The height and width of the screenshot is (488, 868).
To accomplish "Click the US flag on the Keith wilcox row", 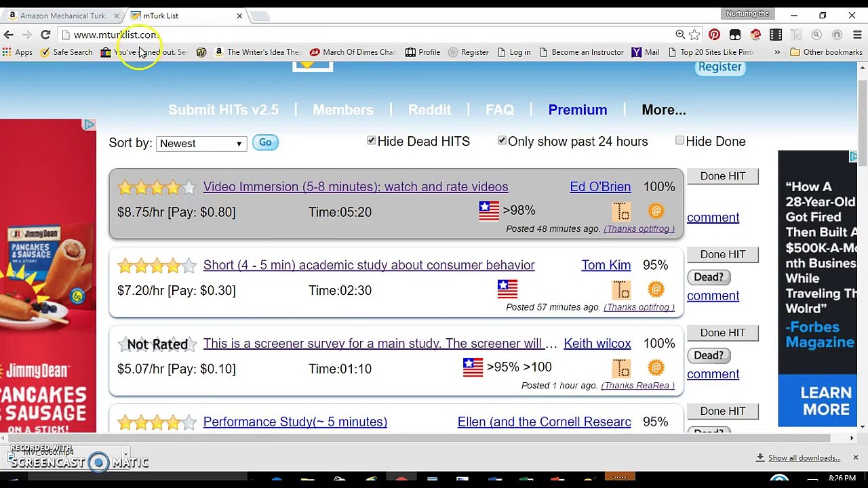I will [x=473, y=367].
